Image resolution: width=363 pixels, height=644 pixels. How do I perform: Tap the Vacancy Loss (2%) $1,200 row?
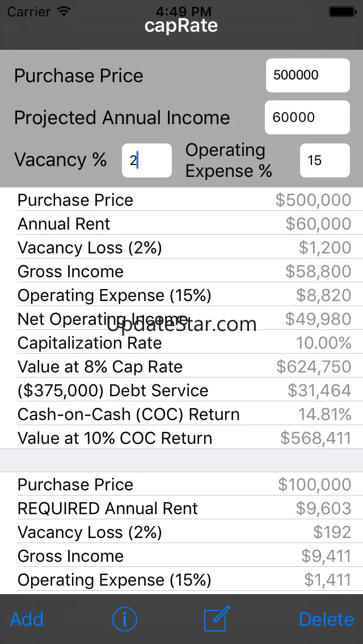(x=184, y=247)
